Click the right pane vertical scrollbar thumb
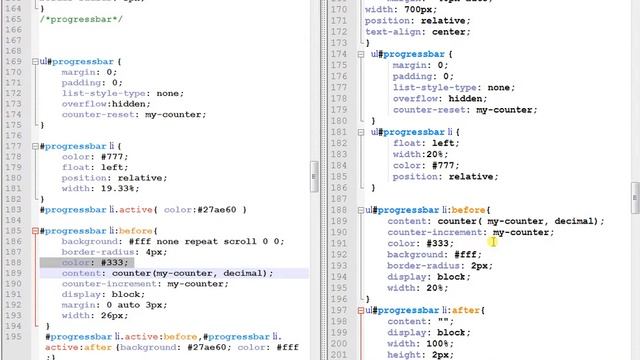This screenshot has height=360, width=640. tap(635, 198)
